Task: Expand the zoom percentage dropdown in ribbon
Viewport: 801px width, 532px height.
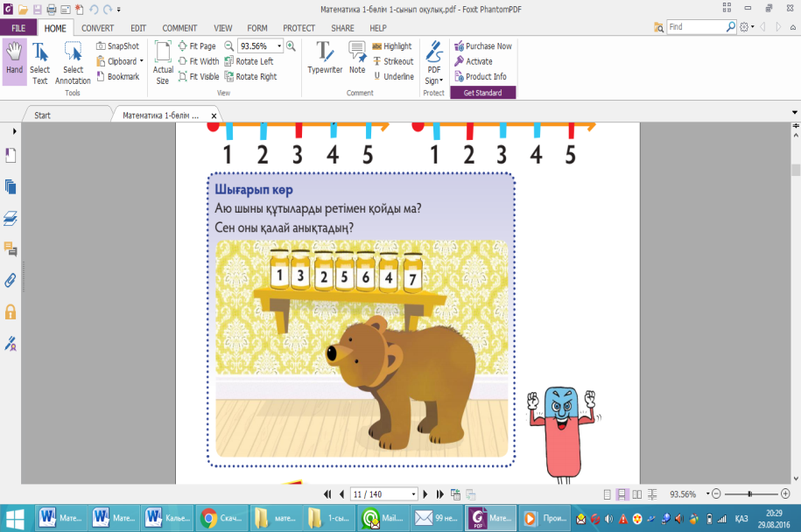Action: point(279,46)
